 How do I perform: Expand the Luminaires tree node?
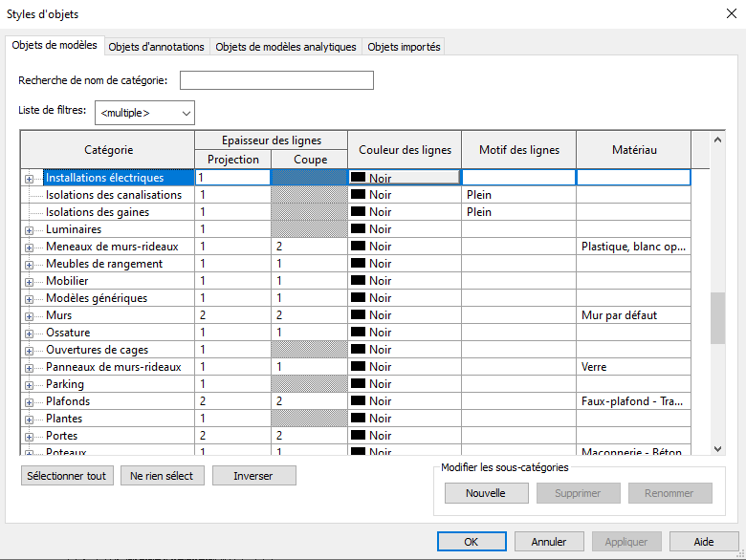click(x=29, y=229)
